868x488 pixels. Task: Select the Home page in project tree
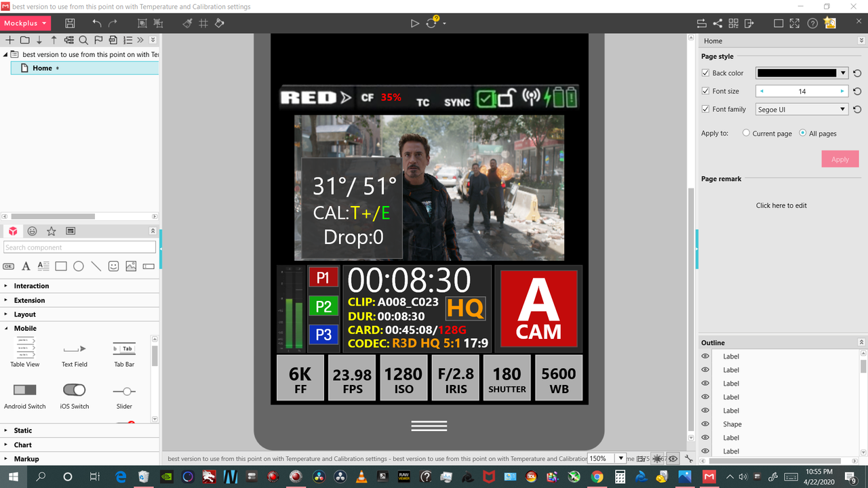[85, 68]
